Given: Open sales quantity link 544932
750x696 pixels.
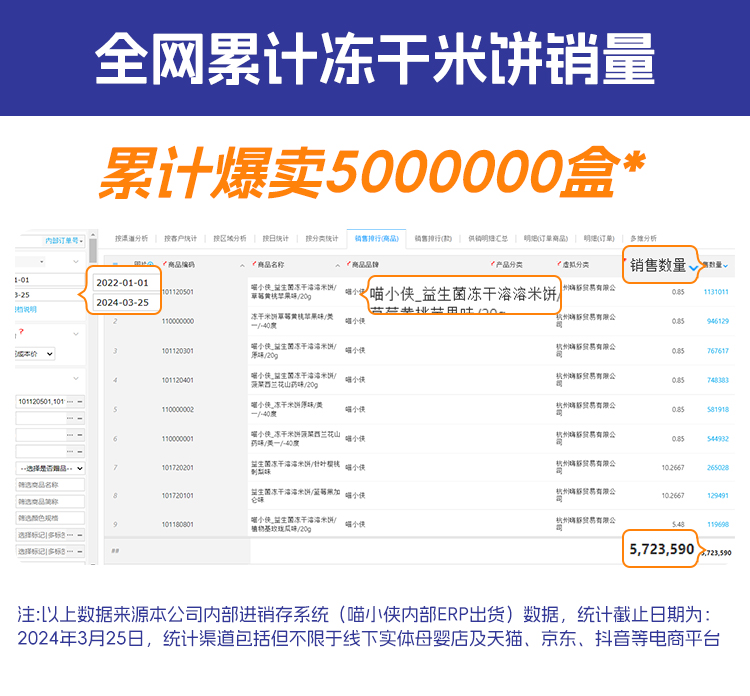Looking at the screenshot, I should point(717,439).
